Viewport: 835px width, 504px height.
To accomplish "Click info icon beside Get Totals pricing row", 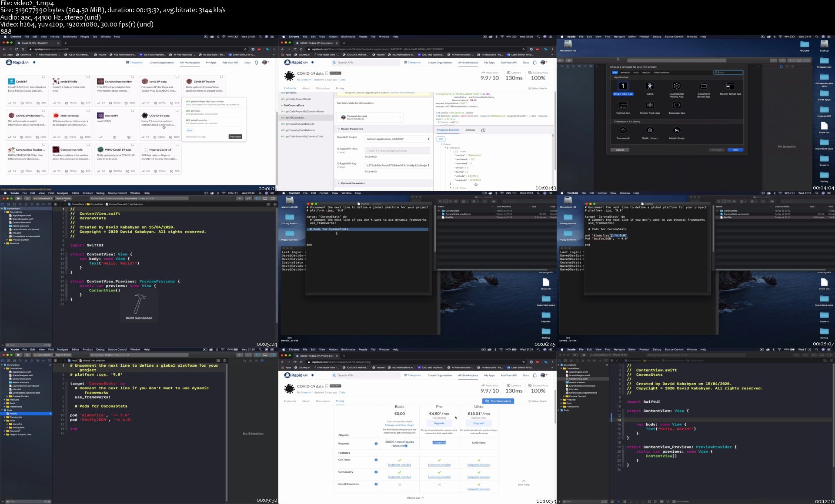I will [376, 460].
